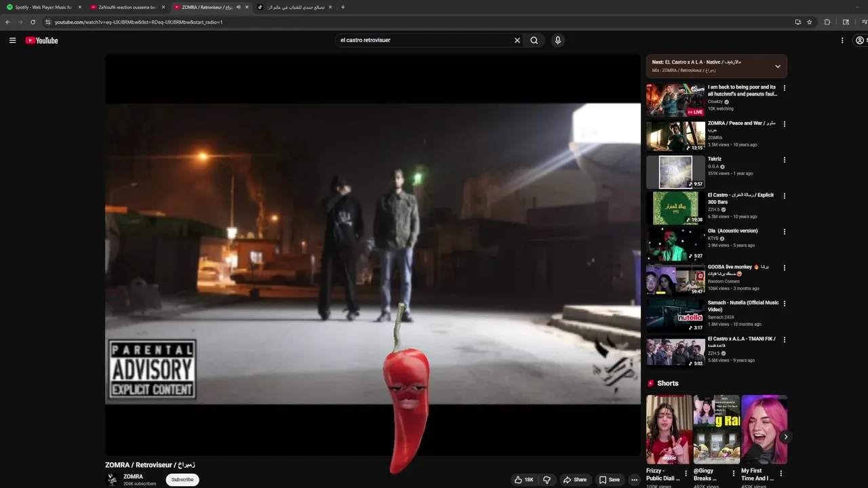Clear the search box with X

coord(517,40)
